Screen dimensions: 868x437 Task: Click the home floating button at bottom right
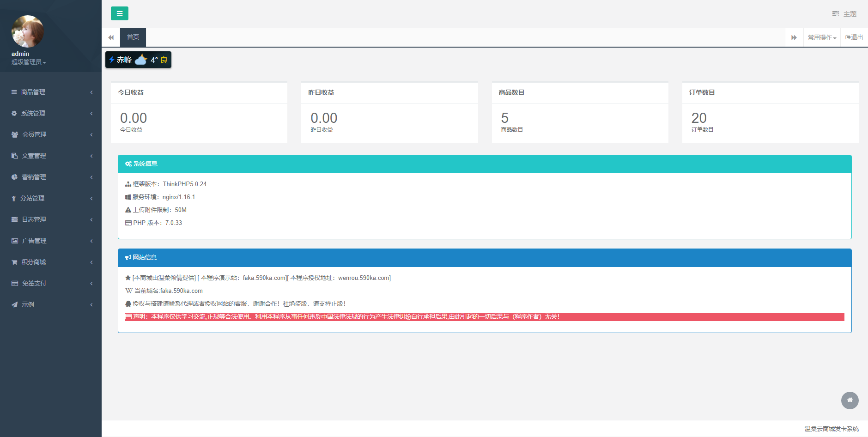pos(850,400)
